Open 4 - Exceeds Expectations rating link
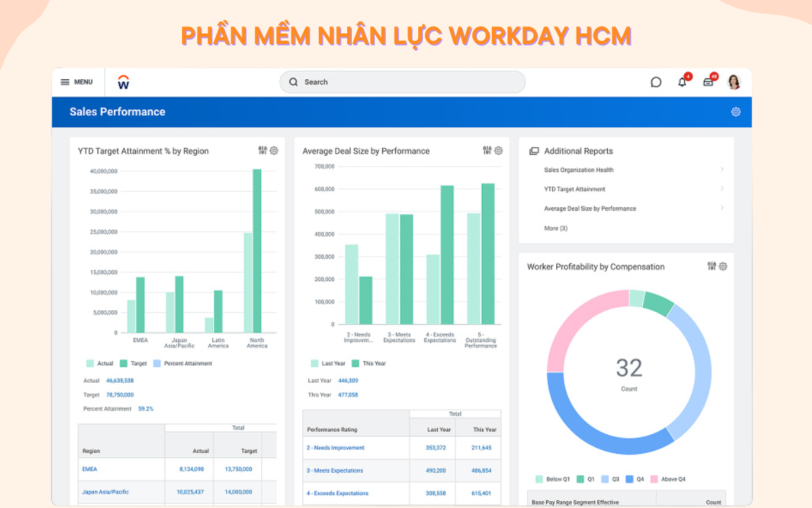The height and width of the screenshot is (508, 812). pyautogui.click(x=337, y=493)
